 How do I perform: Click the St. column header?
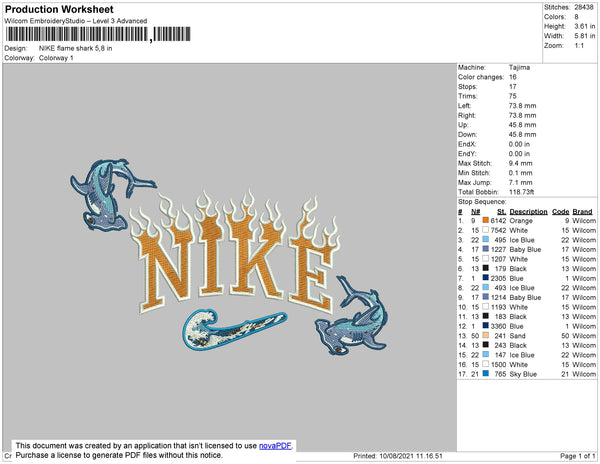click(502, 212)
